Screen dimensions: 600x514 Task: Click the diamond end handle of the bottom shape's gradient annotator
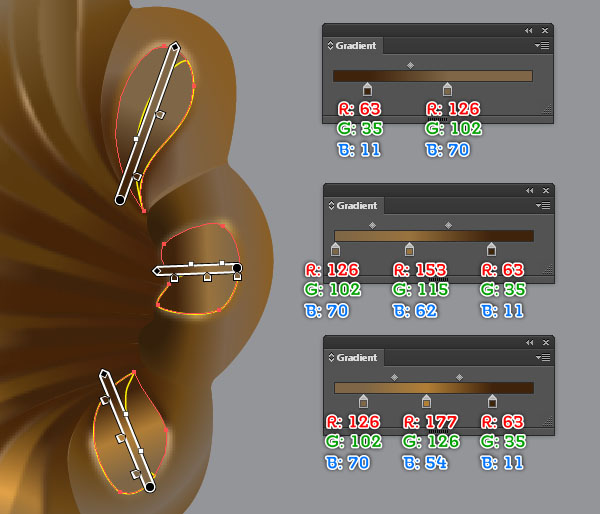[104, 373]
